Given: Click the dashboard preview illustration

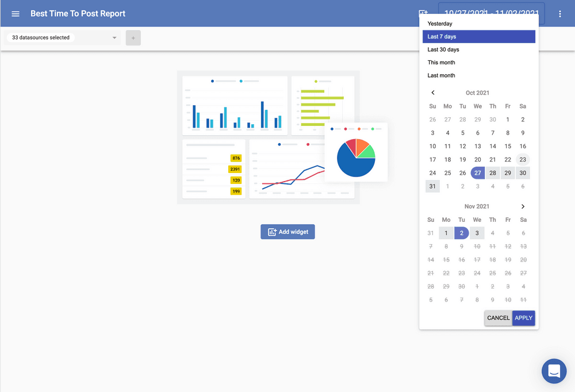Looking at the screenshot, I should (x=268, y=137).
